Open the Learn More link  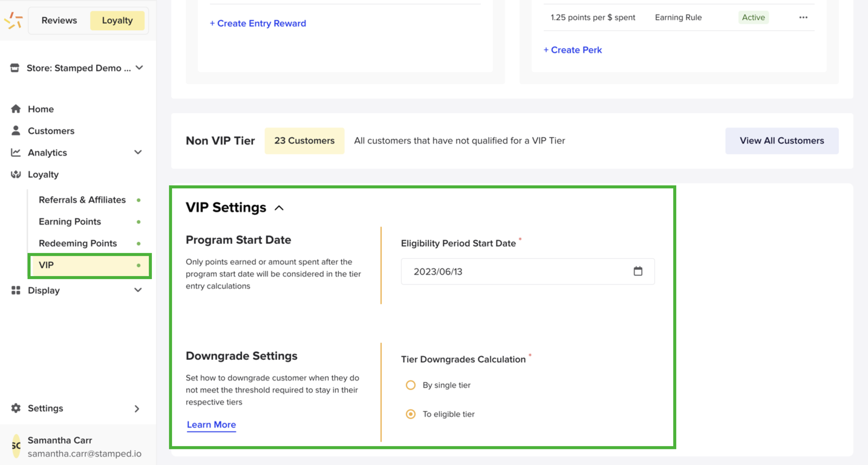211,424
